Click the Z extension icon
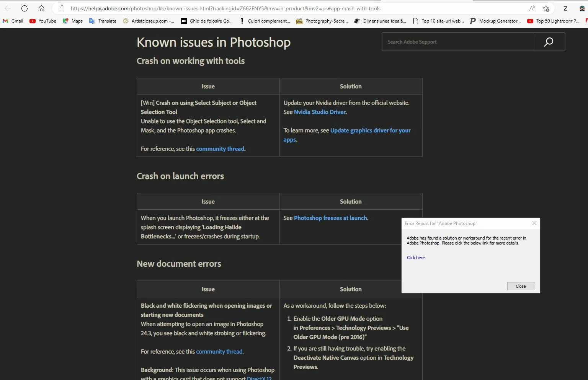This screenshot has height=380, width=588. (x=565, y=8)
